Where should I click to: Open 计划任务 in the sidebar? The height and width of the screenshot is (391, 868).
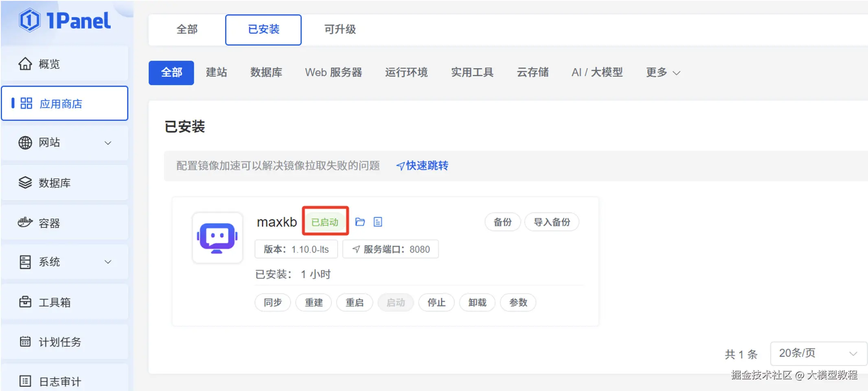65,341
